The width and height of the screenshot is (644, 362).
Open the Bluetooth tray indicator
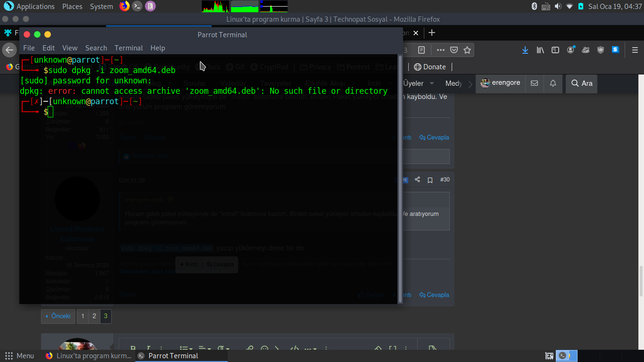pos(535,6)
